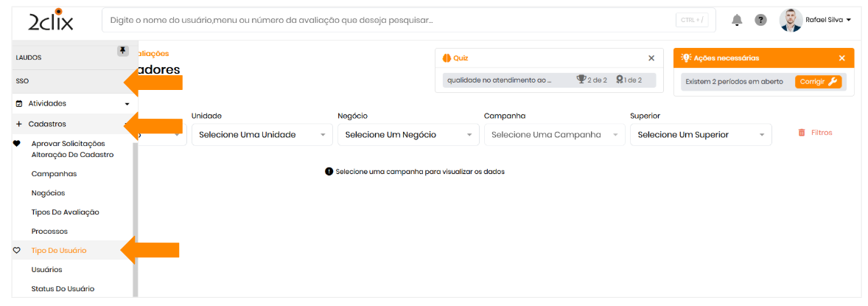
Task: Open the help question mark icon
Action: click(760, 20)
